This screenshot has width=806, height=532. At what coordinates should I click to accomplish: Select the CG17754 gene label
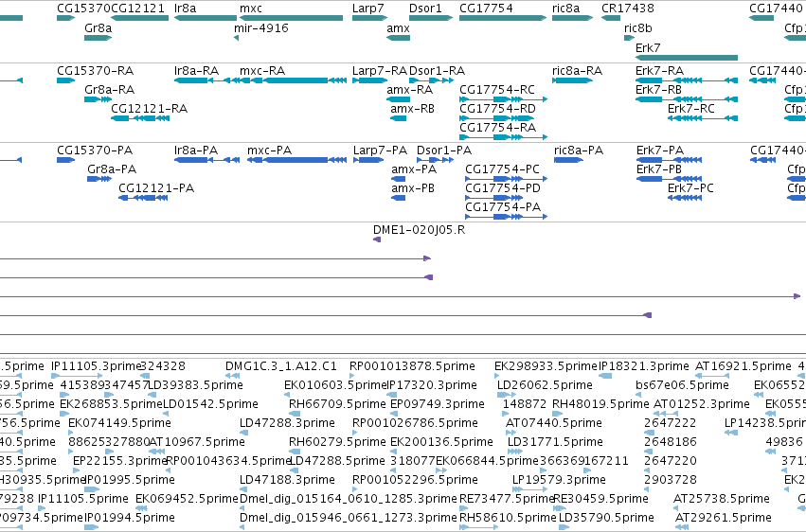coord(486,9)
